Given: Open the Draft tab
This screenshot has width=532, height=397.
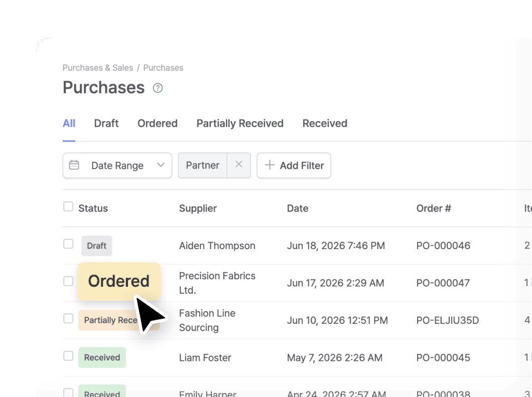Looking at the screenshot, I should click(x=106, y=123).
